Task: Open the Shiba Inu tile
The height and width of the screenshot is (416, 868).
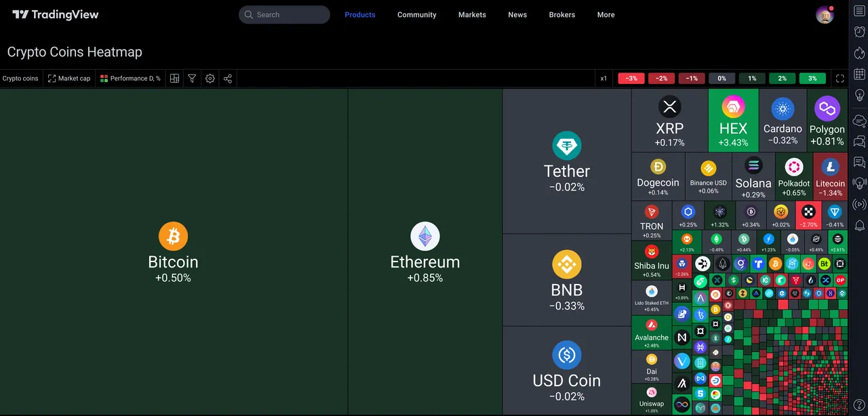Action: [x=652, y=261]
